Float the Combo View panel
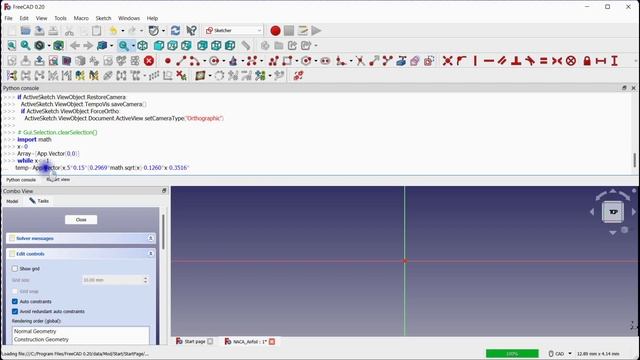 pyautogui.click(x=164, y=191)
